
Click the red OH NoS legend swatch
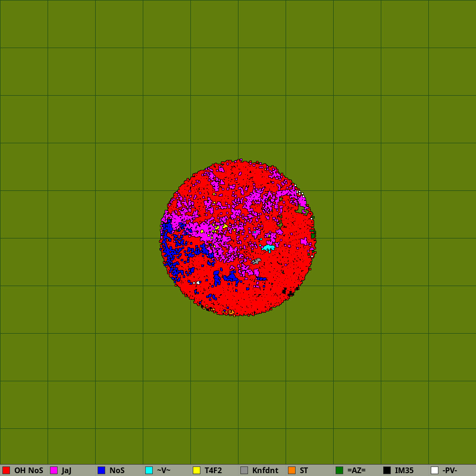(x=6, y=470)
